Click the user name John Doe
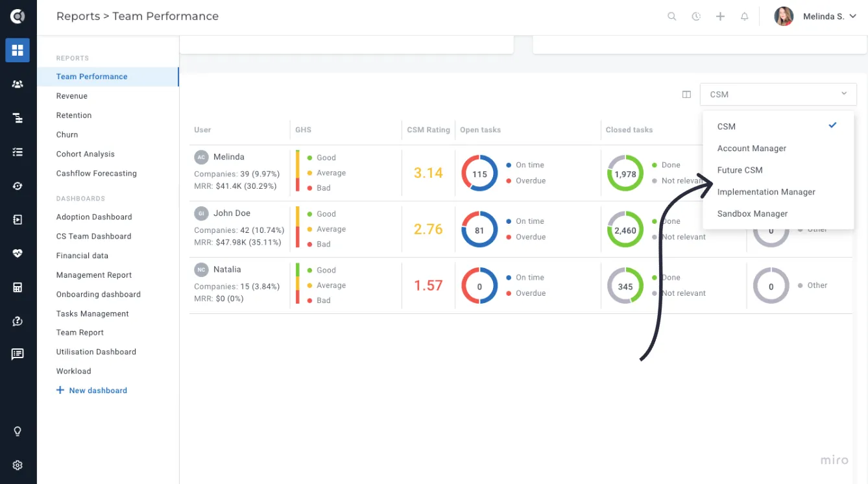Viewport: 868px width, 484px height. point(232,213)
